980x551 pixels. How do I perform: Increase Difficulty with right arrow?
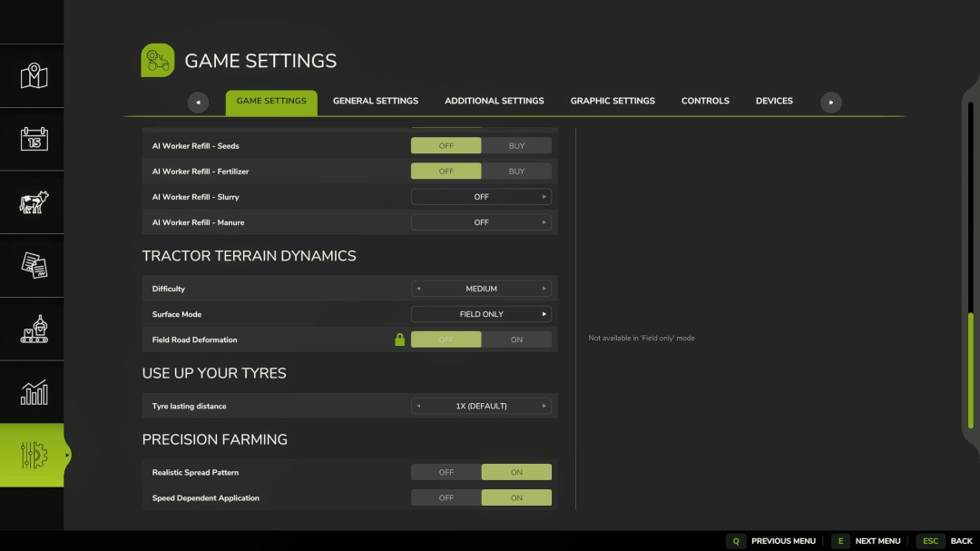point(544,289)
